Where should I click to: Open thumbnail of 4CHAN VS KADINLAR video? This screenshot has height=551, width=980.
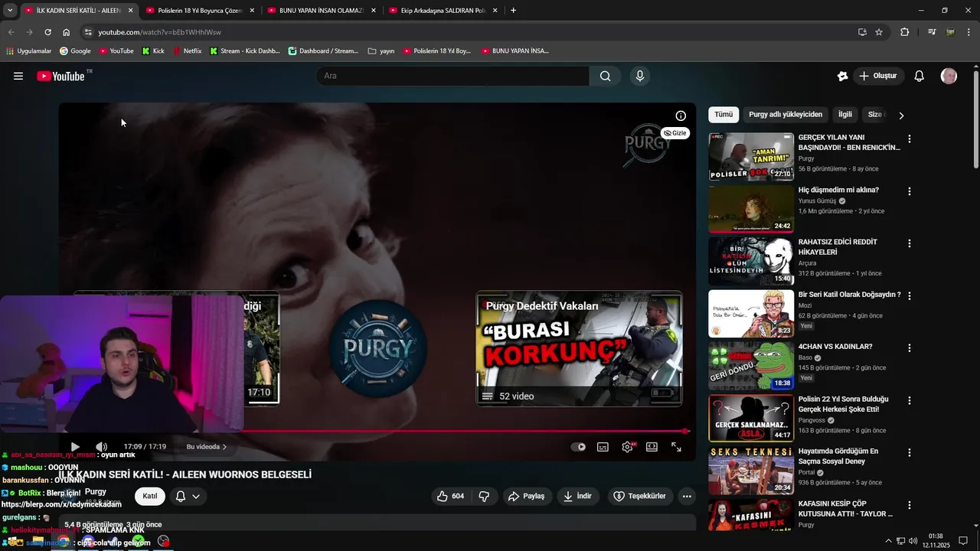coord(751,366)
